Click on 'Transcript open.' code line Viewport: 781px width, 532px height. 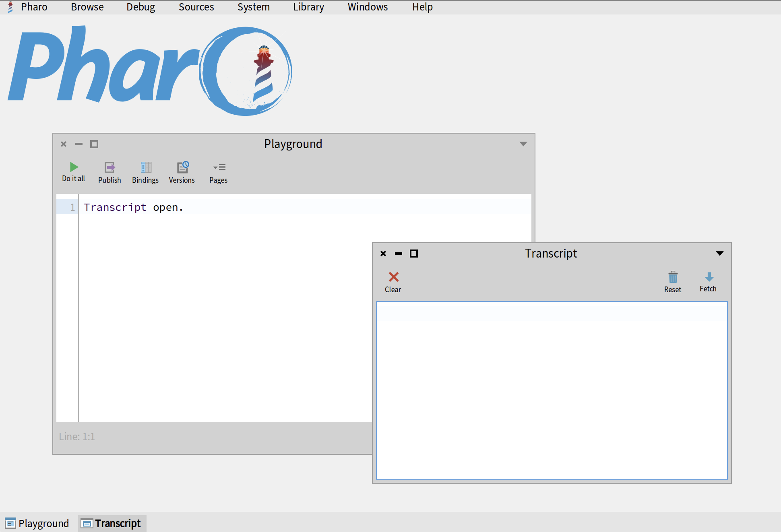[133, 207]
